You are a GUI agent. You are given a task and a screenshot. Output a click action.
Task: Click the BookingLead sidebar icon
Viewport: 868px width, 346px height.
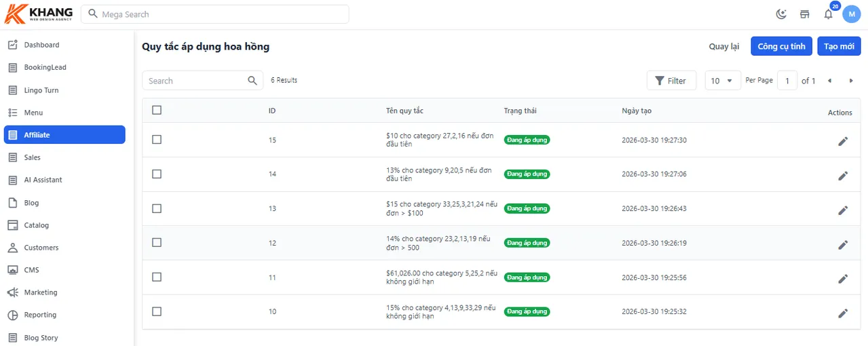tap(12, 67)
